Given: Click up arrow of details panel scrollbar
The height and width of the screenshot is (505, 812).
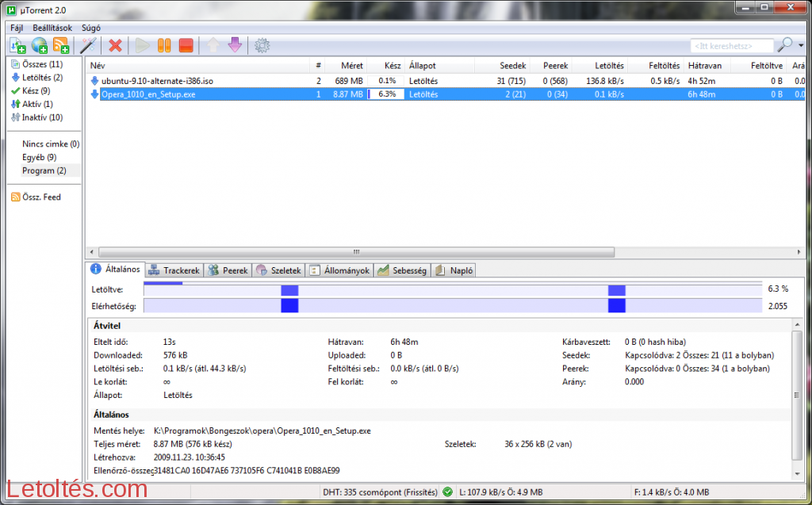Looking at the screenshot, I should coord(797,325).
